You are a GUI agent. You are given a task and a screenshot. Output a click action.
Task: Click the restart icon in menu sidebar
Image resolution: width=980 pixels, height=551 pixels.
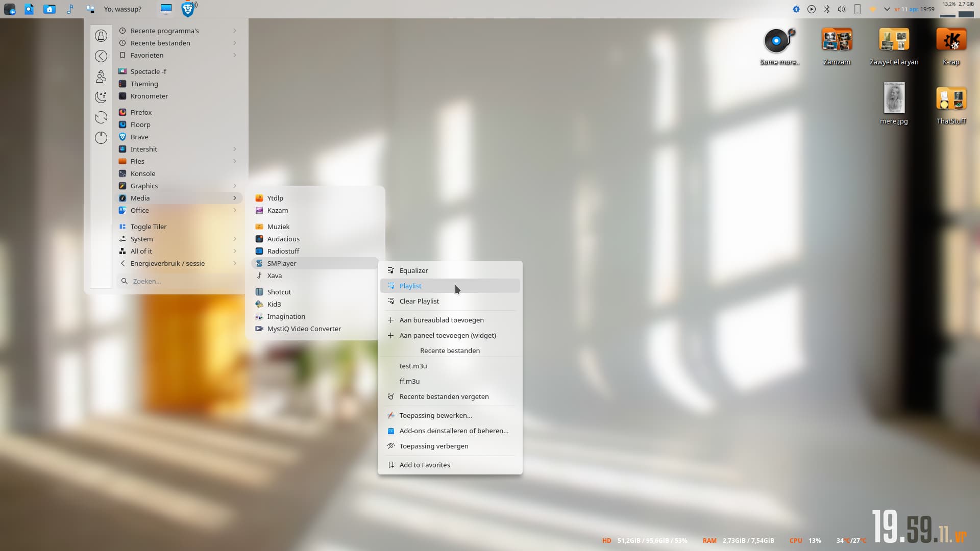click(101, 117)
